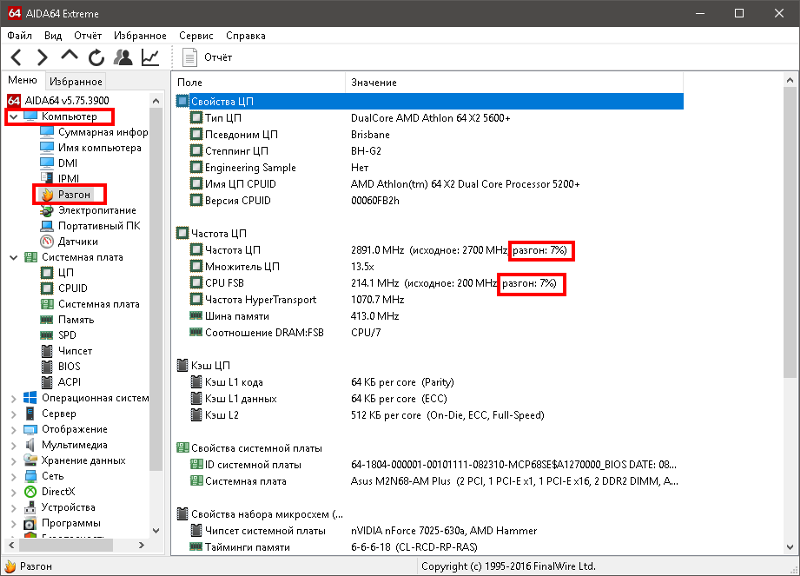This screenshot has width=800, height=576.
Task: Switch to the Меню tab
Action: pos(23,80)
